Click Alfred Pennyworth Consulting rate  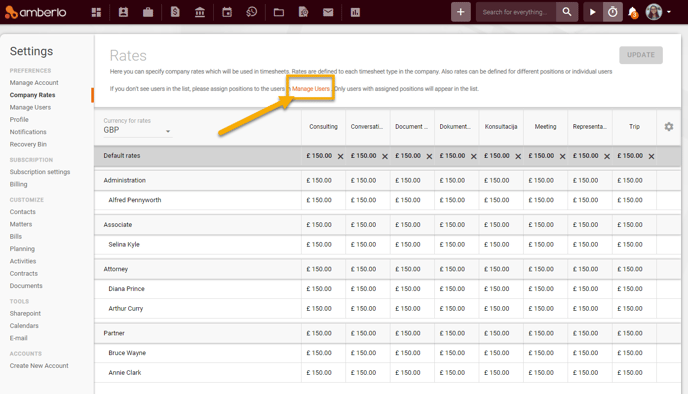coord(319,200)
